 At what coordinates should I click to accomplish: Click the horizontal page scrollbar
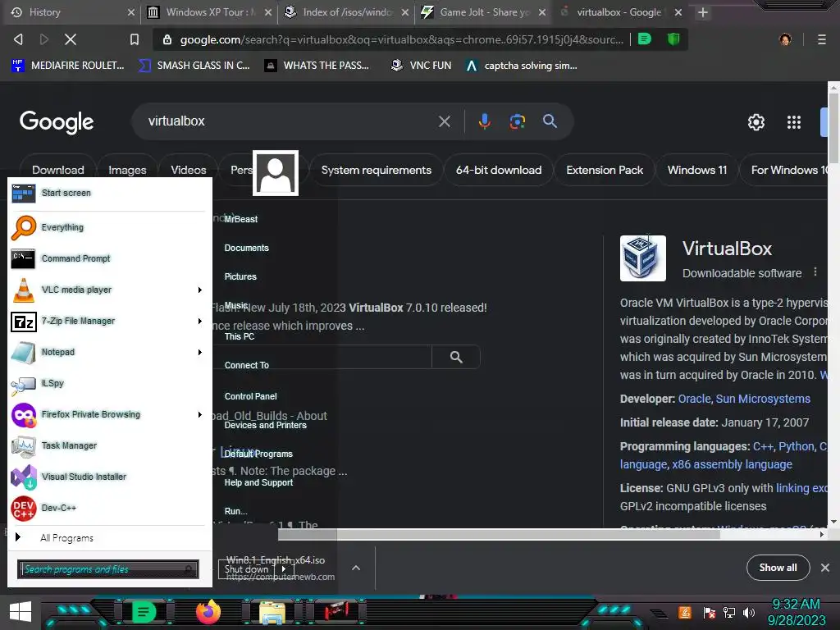[498, 534]
